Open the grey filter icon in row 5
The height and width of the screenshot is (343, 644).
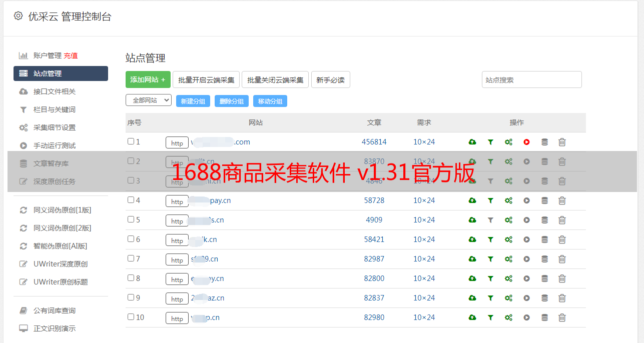point(490,220)
